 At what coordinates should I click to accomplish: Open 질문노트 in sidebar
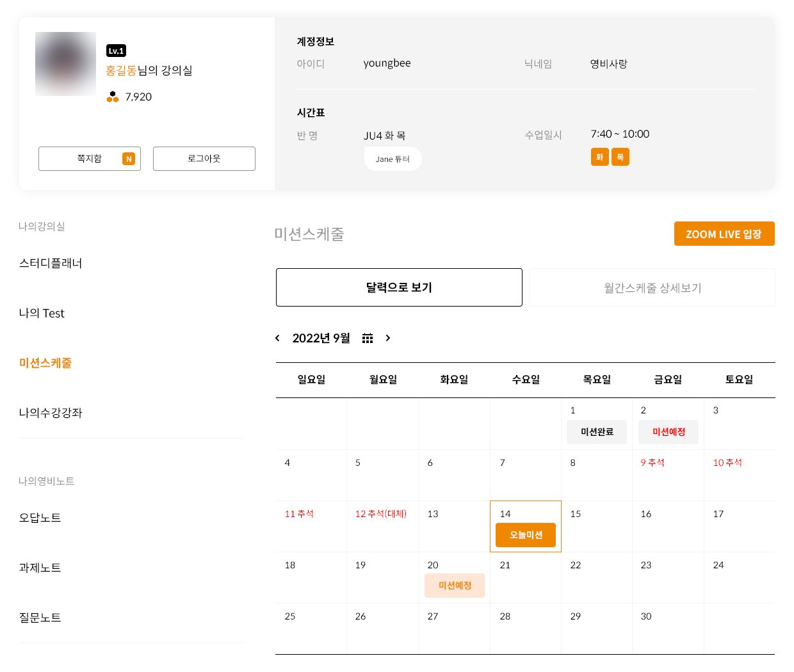click(40, 618)
